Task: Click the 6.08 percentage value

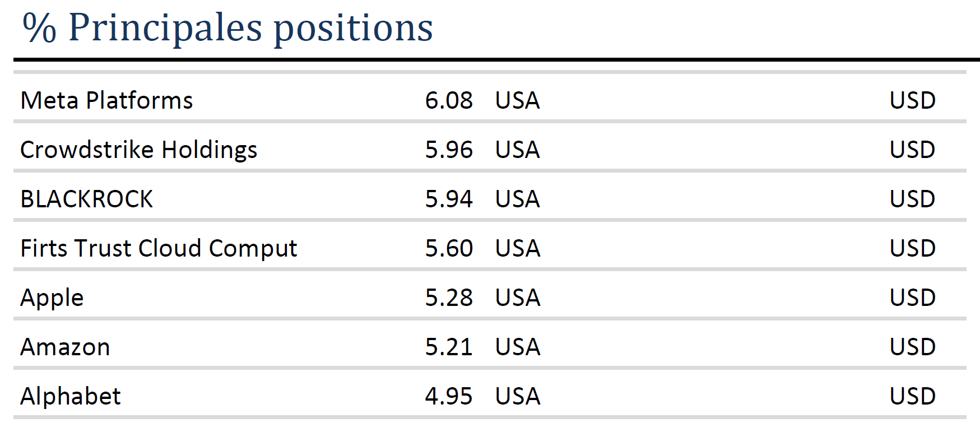Action: click(x=449, y=101)
